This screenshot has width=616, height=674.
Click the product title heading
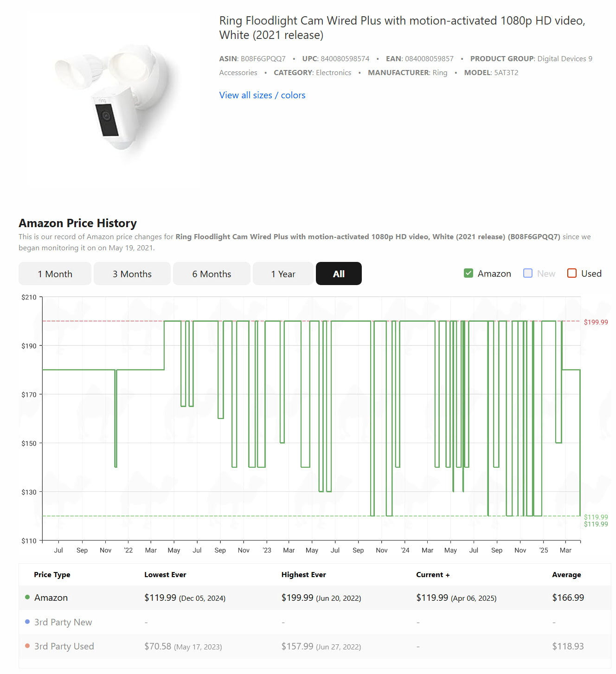(x=402, y=28)
